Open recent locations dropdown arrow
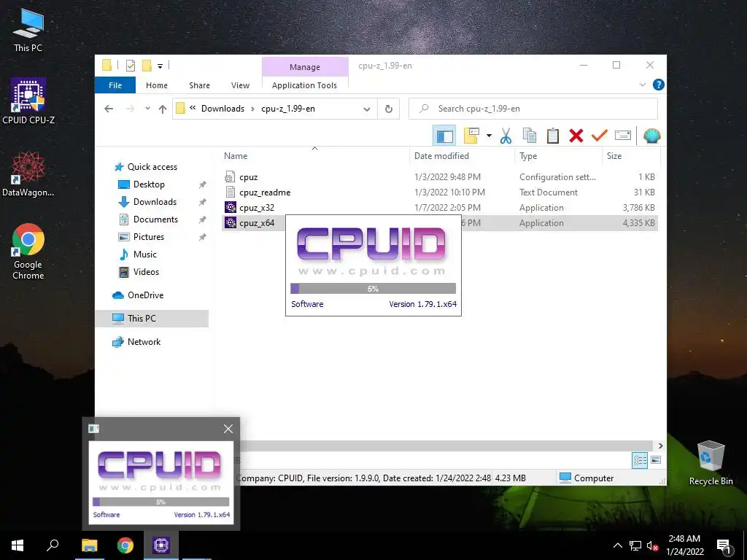 147,109
